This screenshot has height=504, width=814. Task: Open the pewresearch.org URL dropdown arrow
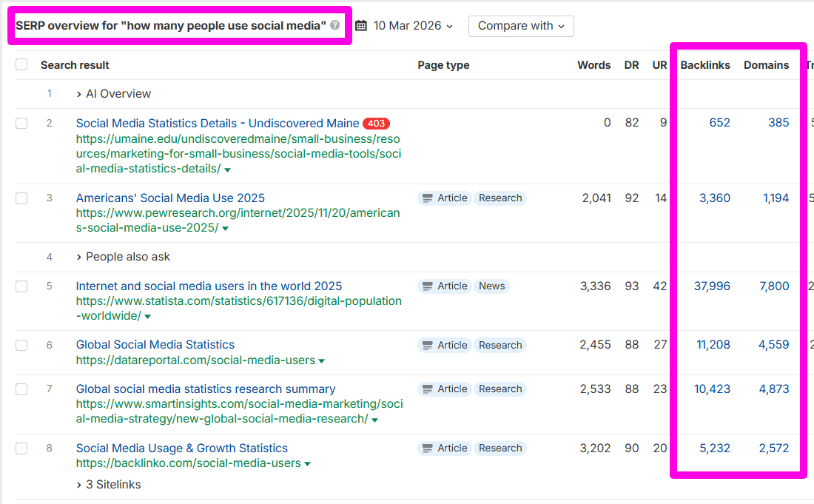[225, 229]
